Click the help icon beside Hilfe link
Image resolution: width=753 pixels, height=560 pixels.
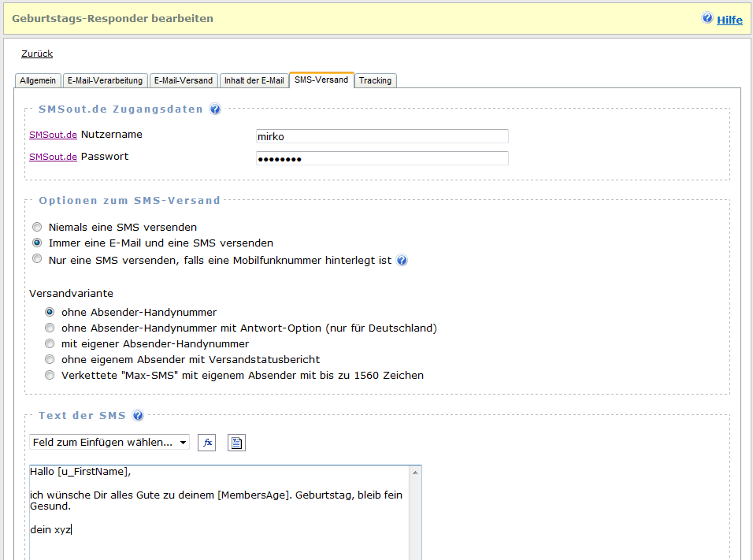(707, 18)
